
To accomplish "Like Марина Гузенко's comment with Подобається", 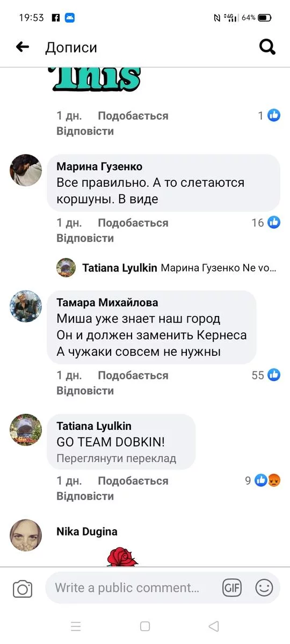I will (133, 223).
